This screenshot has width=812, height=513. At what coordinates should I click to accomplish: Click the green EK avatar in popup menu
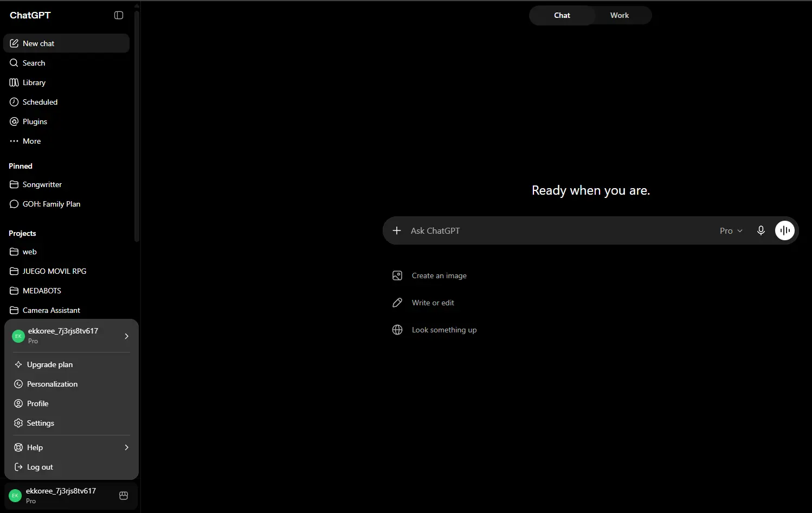(x=18, y=336)
